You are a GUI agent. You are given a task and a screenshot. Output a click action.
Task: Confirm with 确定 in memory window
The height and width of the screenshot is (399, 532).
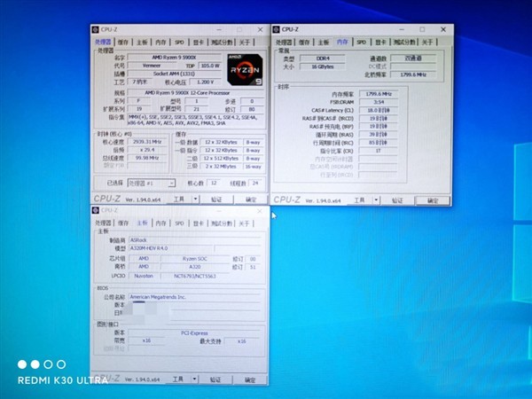coord(433,200)
